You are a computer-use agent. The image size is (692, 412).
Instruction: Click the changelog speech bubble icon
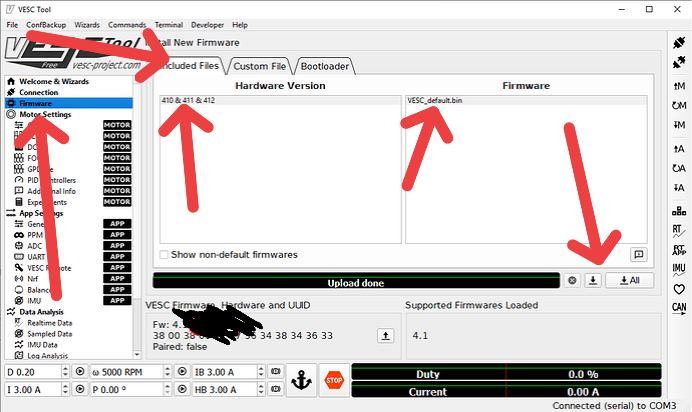pos(639,255)
